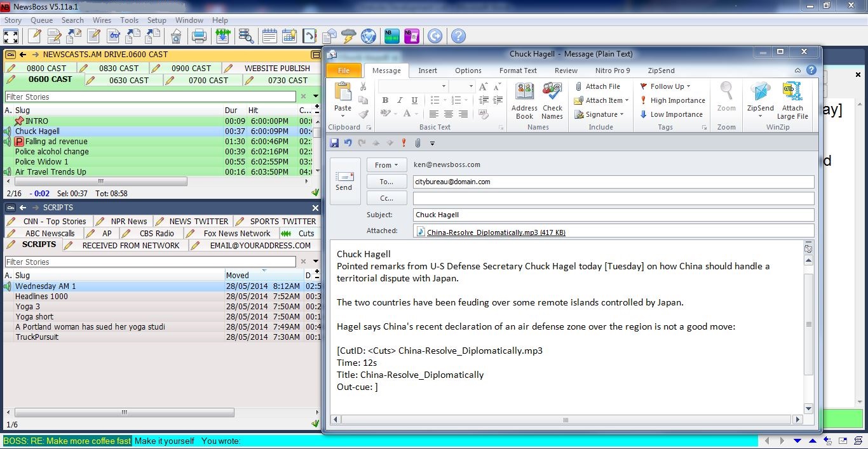Select the WEBSITE PUBLISH tab
This screenshot has width=868, height=449.
pyautogui.click(x=271, y=68)
